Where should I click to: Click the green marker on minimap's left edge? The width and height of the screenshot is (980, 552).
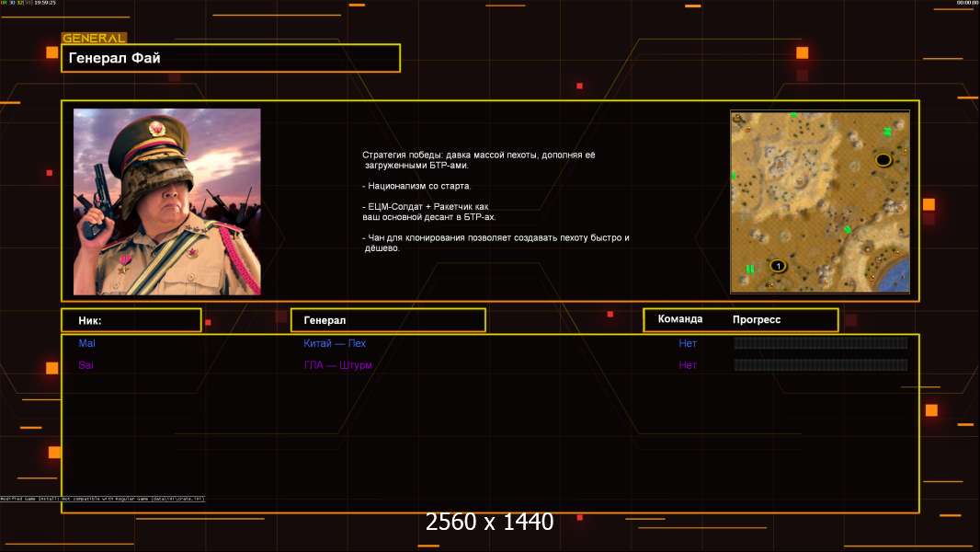click(x=734, y=175)
